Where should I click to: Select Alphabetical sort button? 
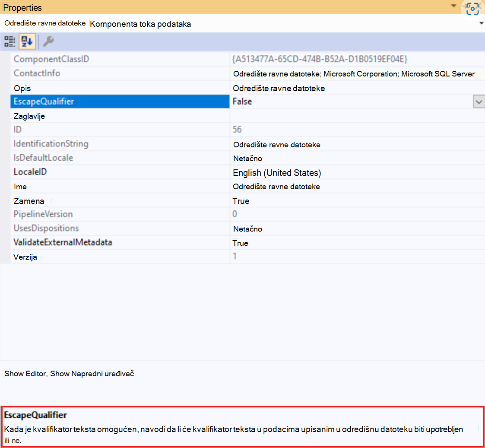[x=27, y=41]
